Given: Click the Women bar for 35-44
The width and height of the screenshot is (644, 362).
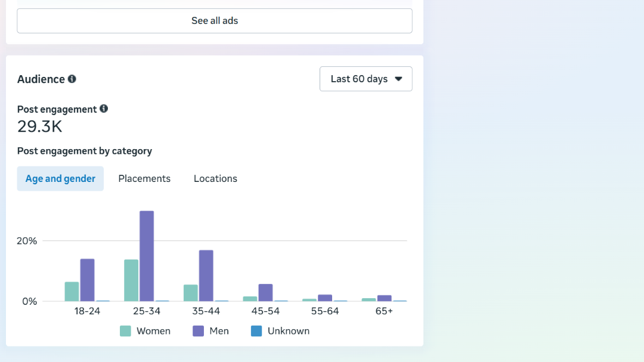Looking at the screenshot, I should click(191, 293).
